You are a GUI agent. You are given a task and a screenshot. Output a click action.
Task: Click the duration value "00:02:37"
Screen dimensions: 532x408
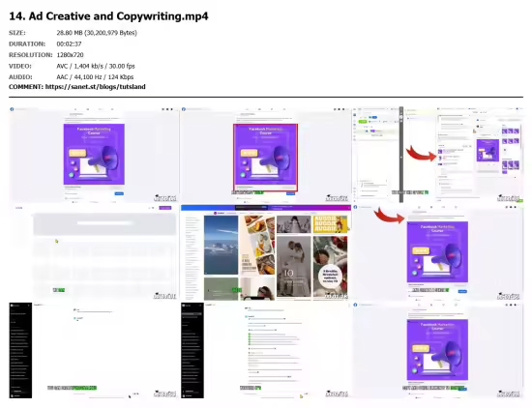[69, 44]
